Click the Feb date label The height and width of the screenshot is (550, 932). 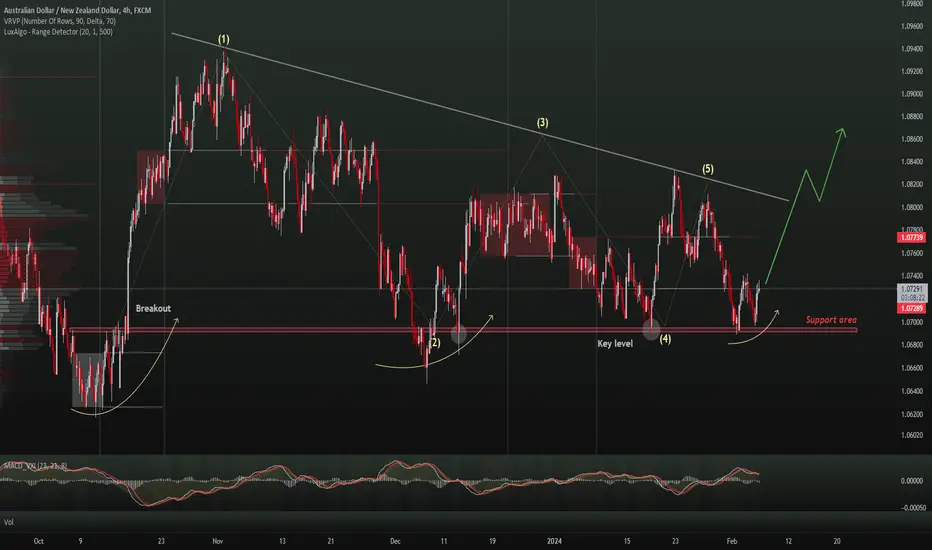[732, 541]
